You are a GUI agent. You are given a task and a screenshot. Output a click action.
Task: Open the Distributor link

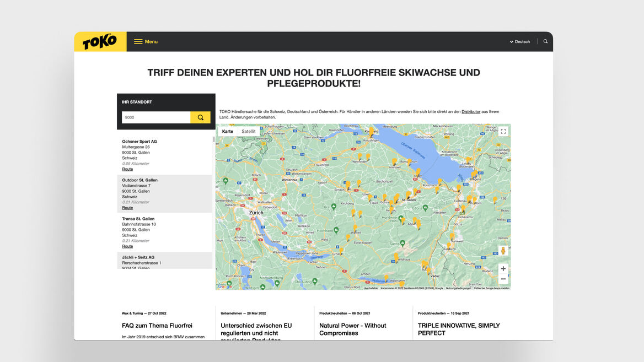pyautogui.click(x=471, y=112)
